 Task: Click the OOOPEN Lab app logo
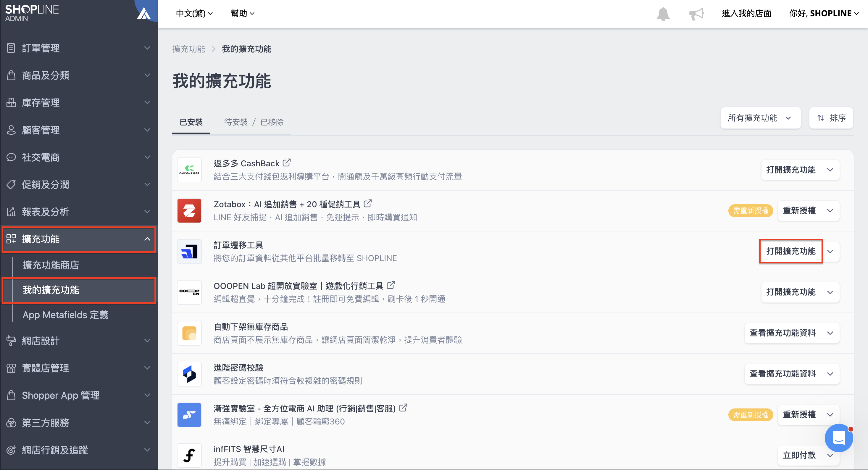189,292
